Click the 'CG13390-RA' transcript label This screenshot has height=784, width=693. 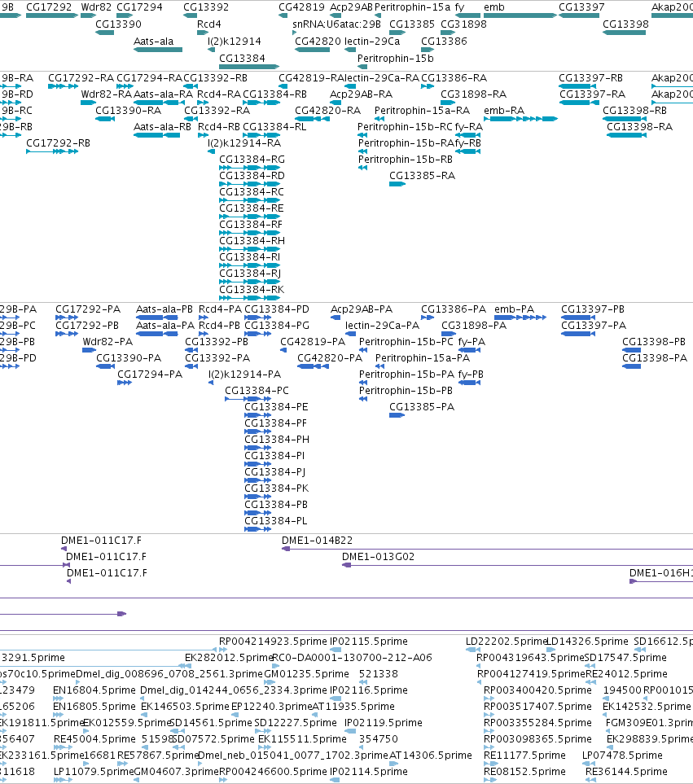click(128, 111)
